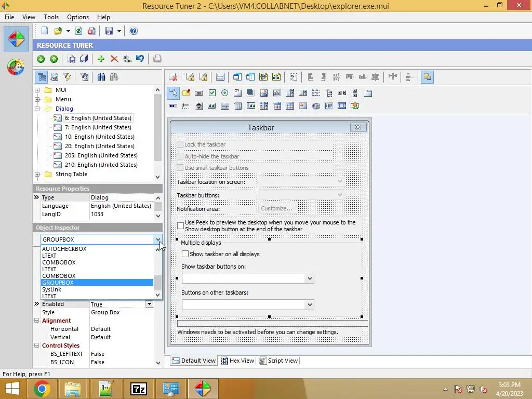Collapse the Control Styles property group
532x399 pixels.
(37, 345)
